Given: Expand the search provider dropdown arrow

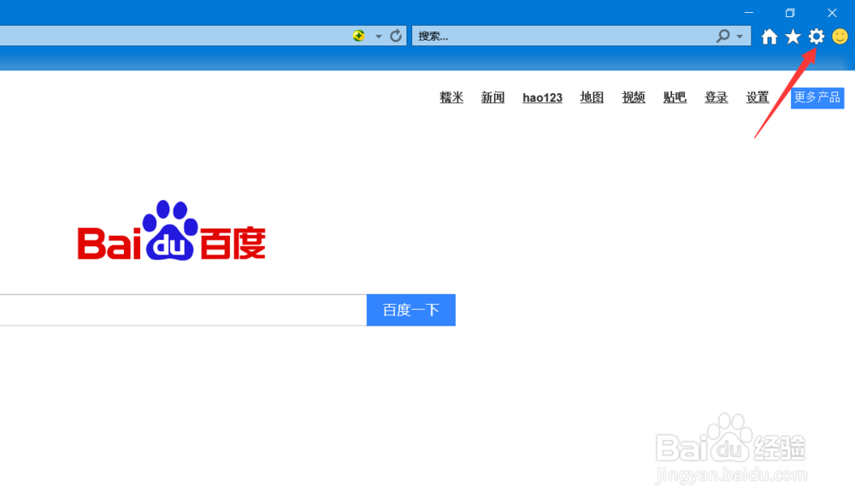Looking at the screenshot, I should [740, 37].
